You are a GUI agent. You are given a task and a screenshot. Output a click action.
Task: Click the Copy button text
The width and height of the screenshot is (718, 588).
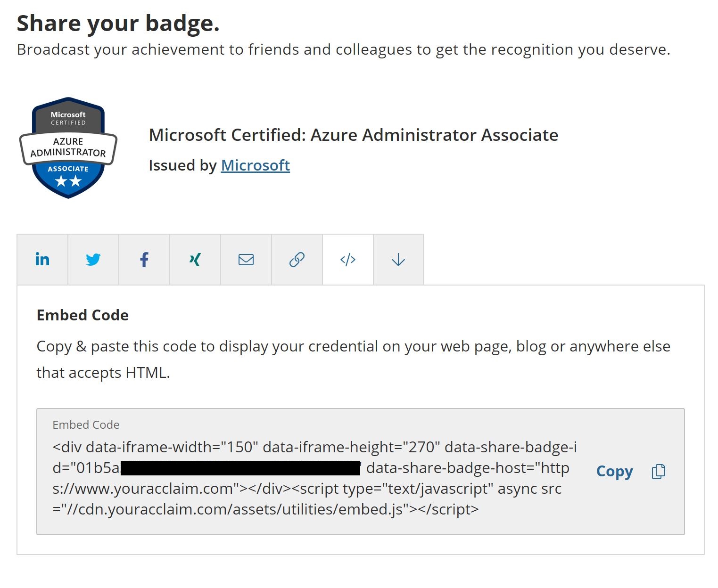click(x=614, y=472)
